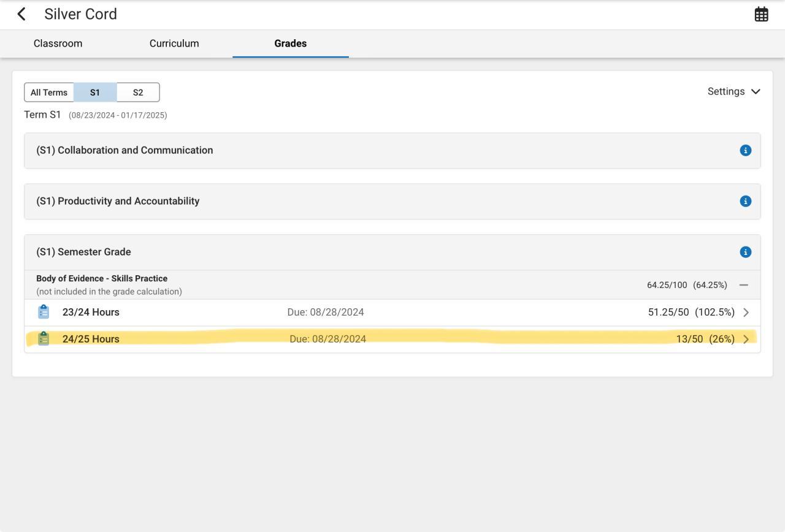Click the Collaboration and Communication header

point(124,150)
